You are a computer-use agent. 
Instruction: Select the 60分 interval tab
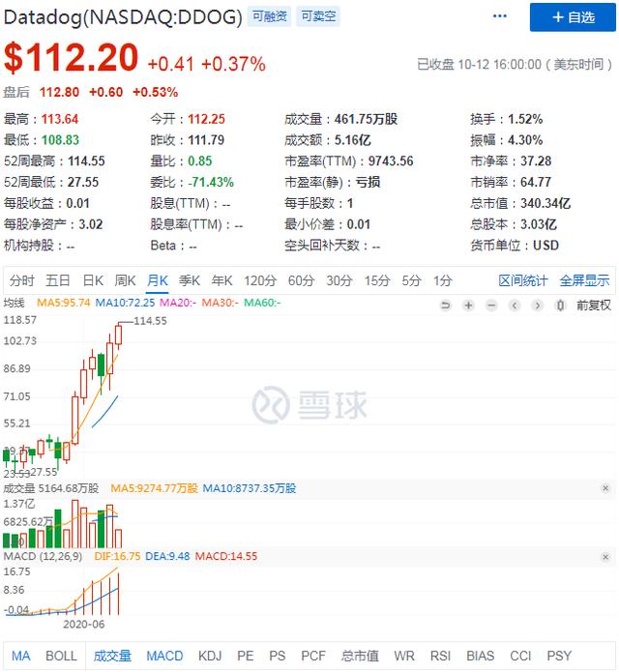[x=301, y=280]
